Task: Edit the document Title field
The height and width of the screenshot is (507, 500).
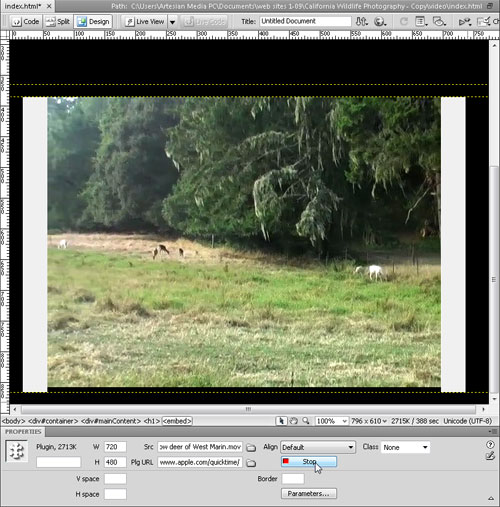Action: [x=305, y=21]
